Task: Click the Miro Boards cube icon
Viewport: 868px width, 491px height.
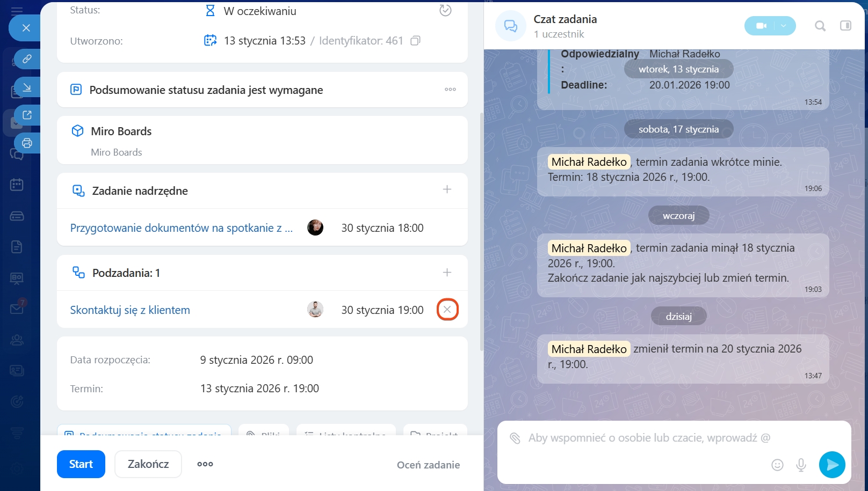Action: (x=77, y=131)
